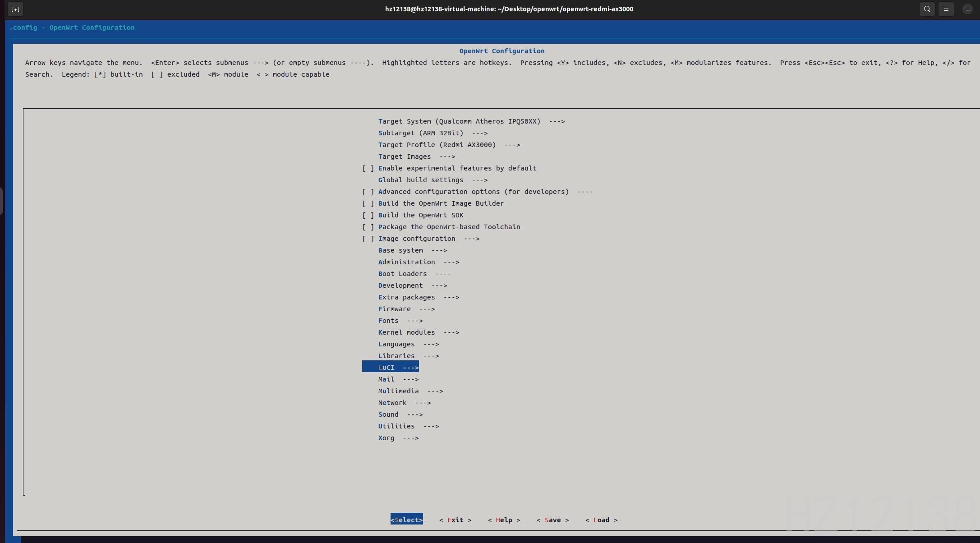This screenshot has height=543, width=980.
Task: Select the Extra packages menu entry
Action: (419, 297)
